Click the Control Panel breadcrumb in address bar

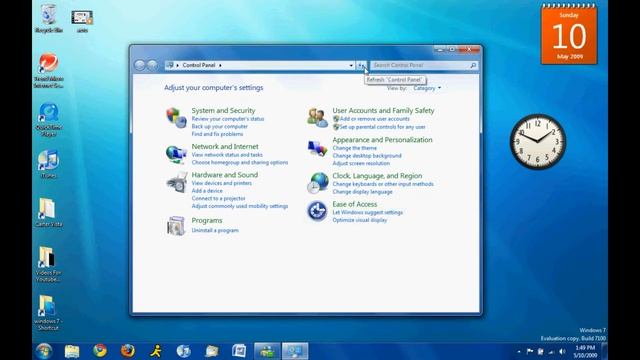click(199, 65)
